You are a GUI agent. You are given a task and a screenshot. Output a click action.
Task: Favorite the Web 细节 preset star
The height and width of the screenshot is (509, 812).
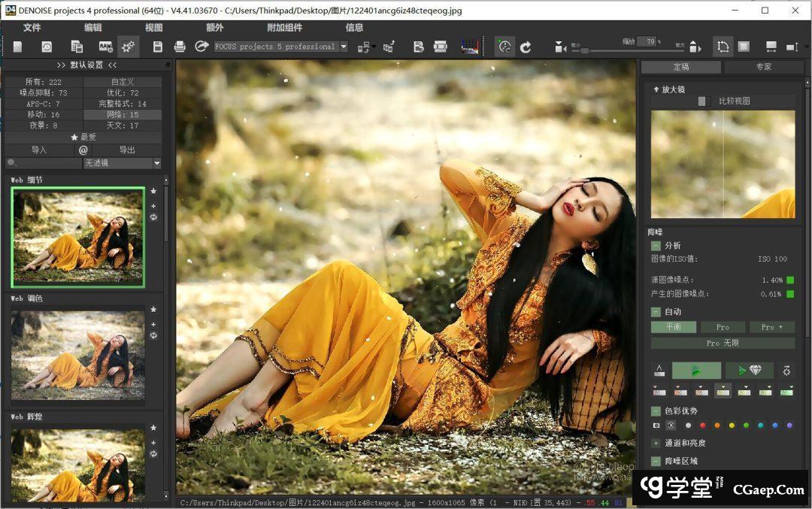[153, 191]
